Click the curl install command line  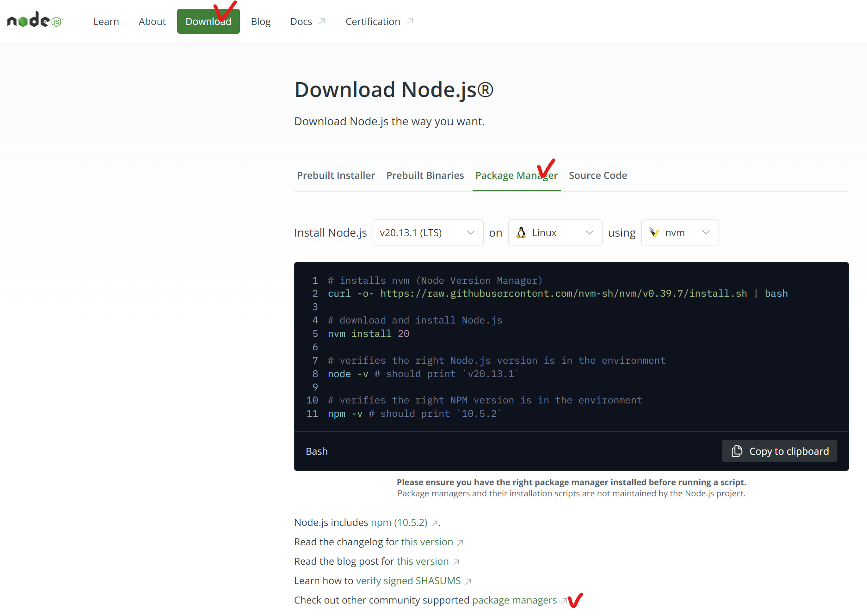[558, 293]
